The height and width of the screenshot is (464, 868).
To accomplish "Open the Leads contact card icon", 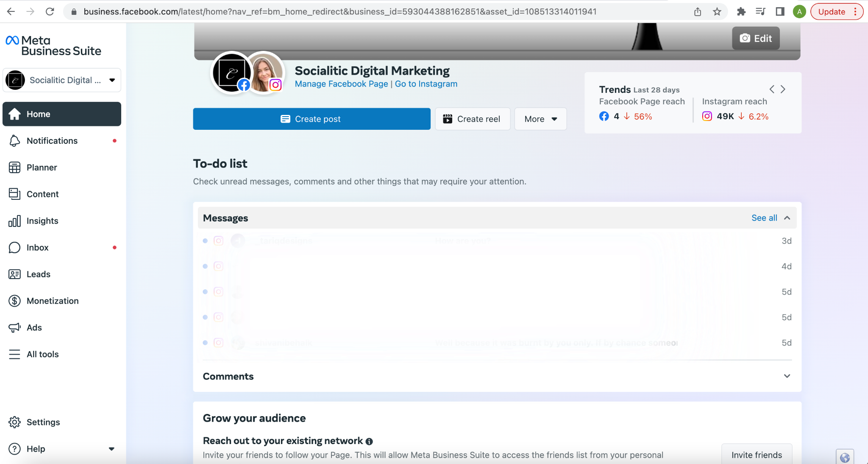I will (14, 274).
